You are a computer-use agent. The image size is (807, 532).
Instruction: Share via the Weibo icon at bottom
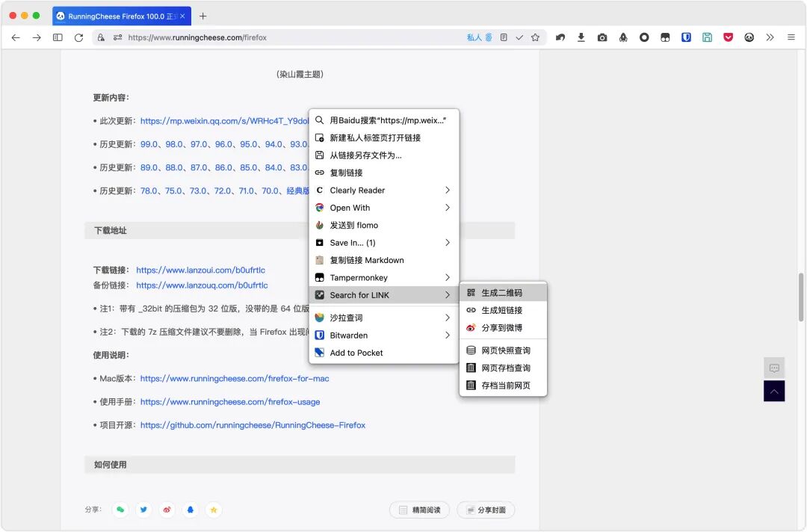pos(167,510)
